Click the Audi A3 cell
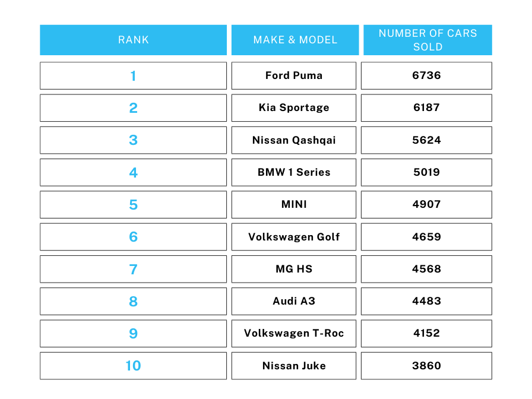Screen dimensions: 532x399 click(x=294, y=301)
